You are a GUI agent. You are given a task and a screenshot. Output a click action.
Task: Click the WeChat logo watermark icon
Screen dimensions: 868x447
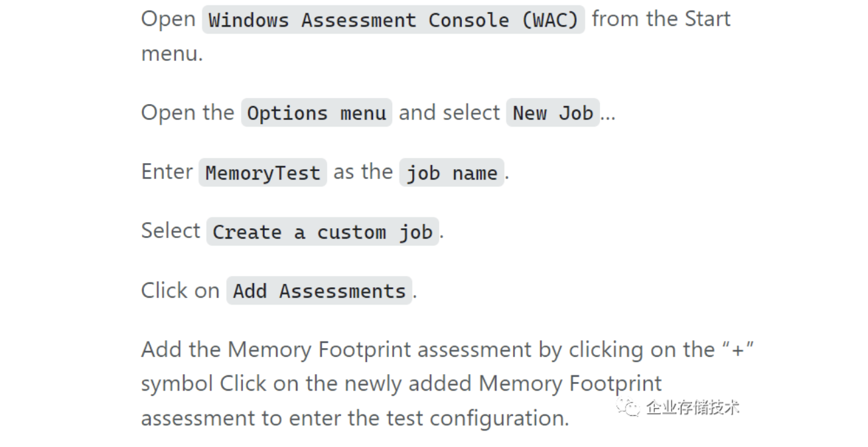pyautogui.click(x=628, y=407)
